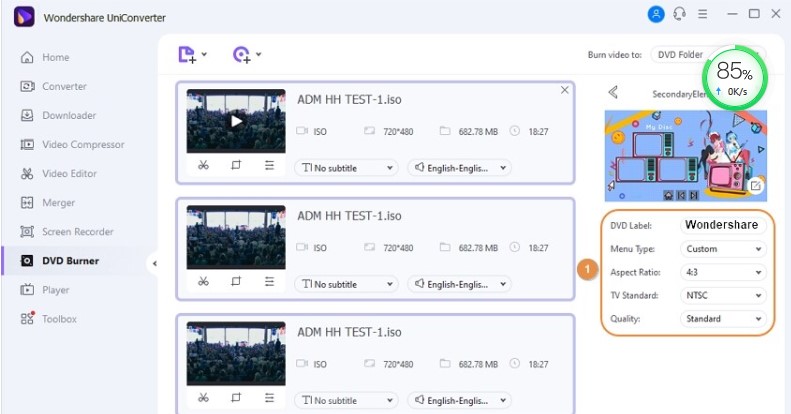Click the Wondershare UniConverter logo icon
The width and height of the screenshot is (791, 414).
[x=24, y=17]
